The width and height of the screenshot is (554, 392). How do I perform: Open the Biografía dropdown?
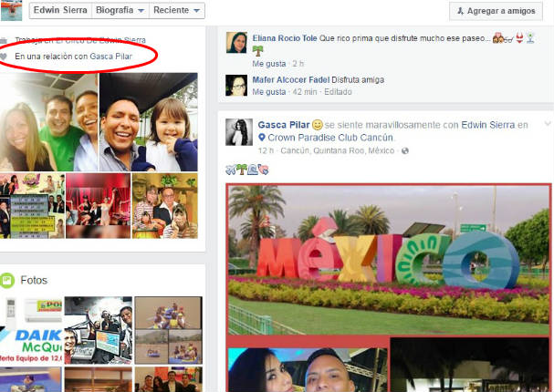click(x=121, y=11)
